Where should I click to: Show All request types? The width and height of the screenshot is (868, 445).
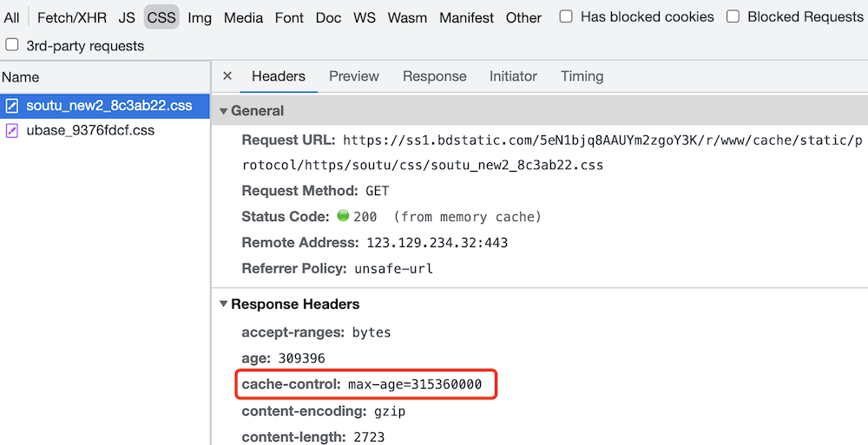(11, 17)
